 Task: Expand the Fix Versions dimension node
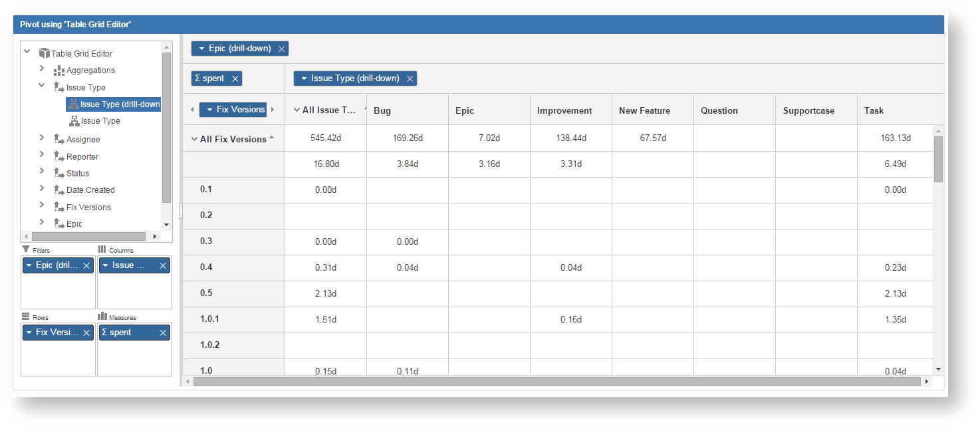[42, 206]
